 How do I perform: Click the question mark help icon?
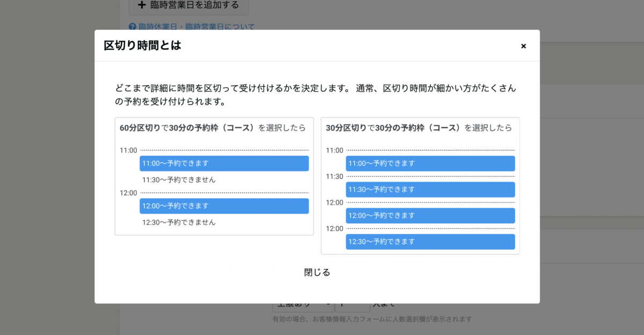click(x=133, y=26)
